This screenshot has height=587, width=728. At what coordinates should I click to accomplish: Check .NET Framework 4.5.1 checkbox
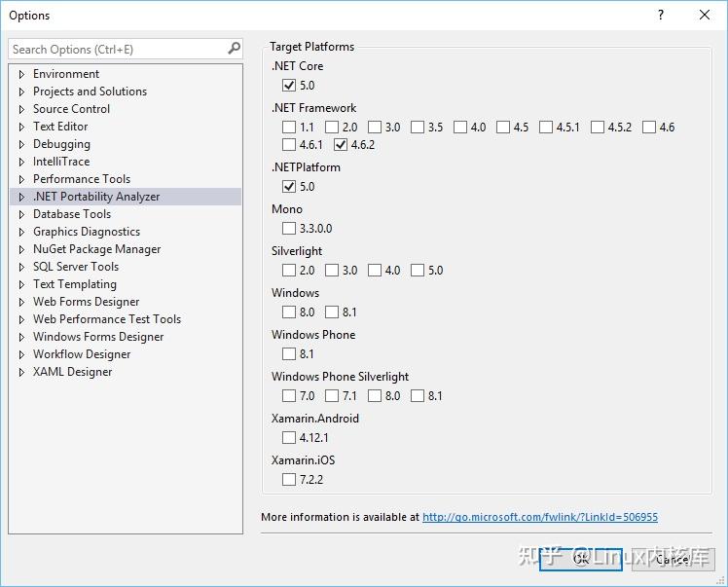coord(546,127)
